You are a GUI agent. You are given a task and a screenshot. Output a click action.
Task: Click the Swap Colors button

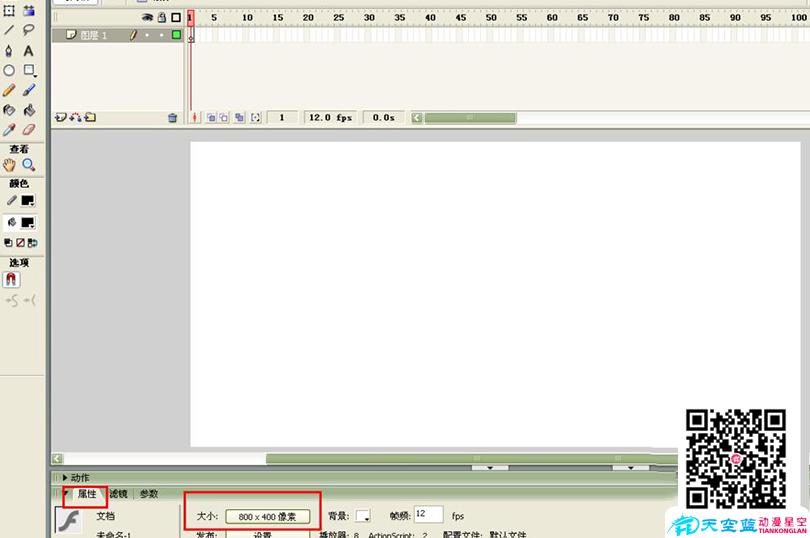click(x=32, y=242)
